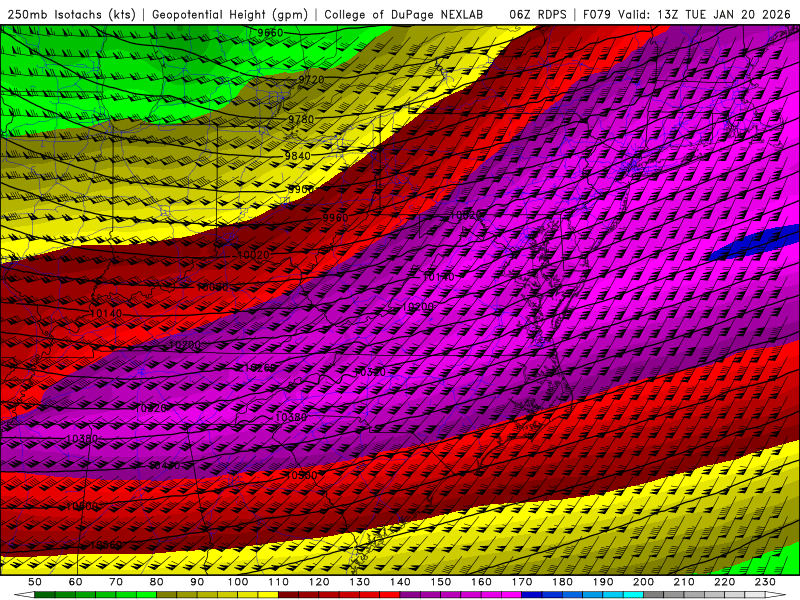This screenshot has width=800, height=600.
Task: Click the 70 value on the color scale
Action: [x=116, y=582]
